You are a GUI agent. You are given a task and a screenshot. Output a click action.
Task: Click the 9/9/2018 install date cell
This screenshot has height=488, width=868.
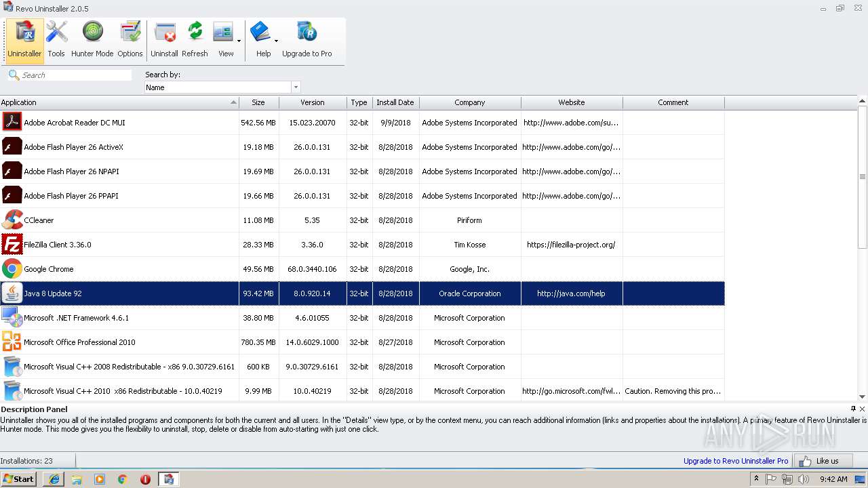pos(395,123)
